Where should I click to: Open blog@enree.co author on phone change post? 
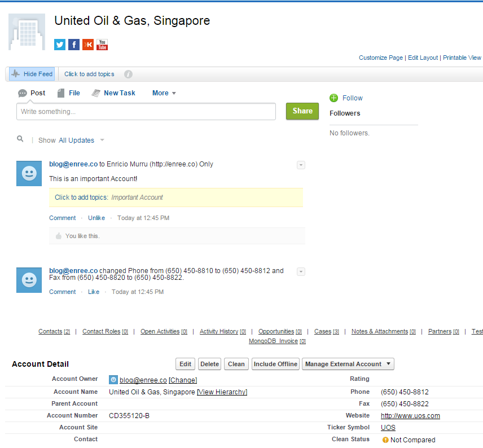(x=73, y=270)
